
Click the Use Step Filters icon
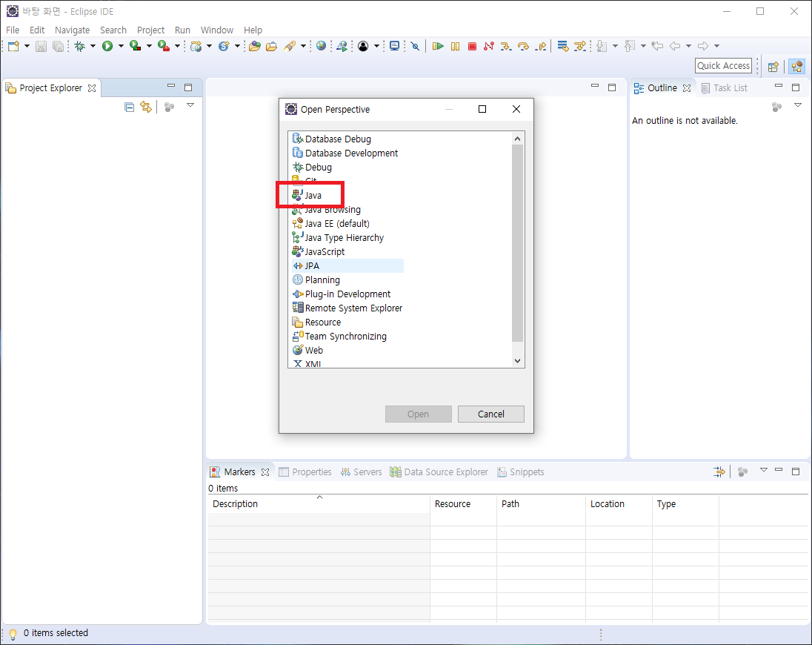pyautogui.click(x=580, y=46)
